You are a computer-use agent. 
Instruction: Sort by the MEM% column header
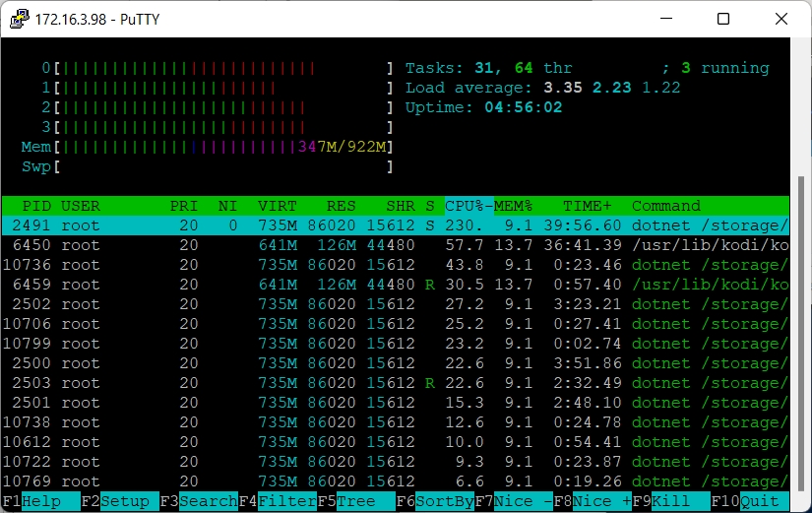pyautogui.click(x=513, y=206)
